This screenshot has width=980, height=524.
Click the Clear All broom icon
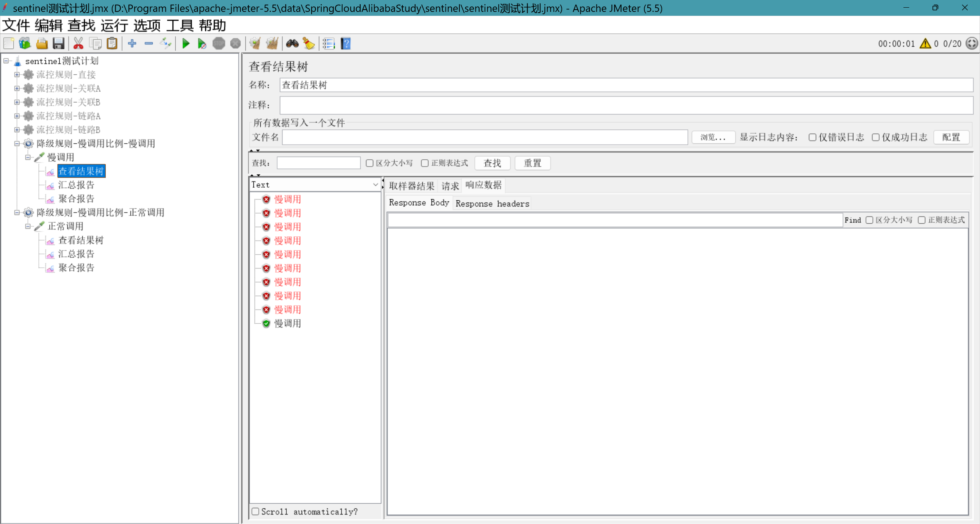272,44
